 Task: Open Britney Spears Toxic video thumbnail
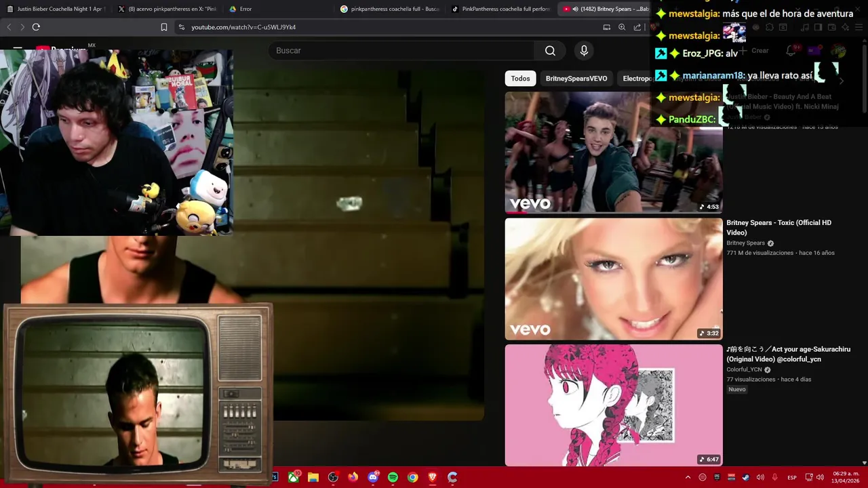[614, 279]
